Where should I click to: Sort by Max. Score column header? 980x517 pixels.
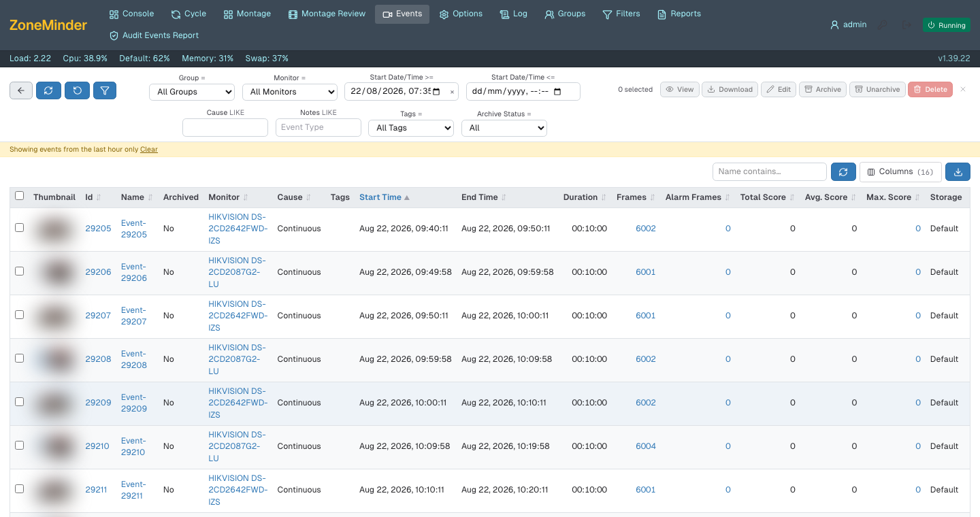(x=893, y=197)
